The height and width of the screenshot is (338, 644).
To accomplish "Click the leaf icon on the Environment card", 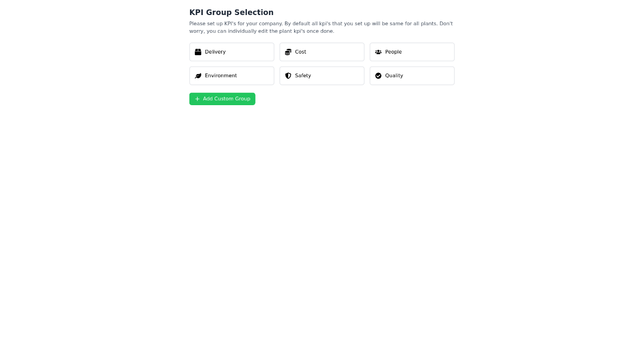I will [x=198, y=76].
